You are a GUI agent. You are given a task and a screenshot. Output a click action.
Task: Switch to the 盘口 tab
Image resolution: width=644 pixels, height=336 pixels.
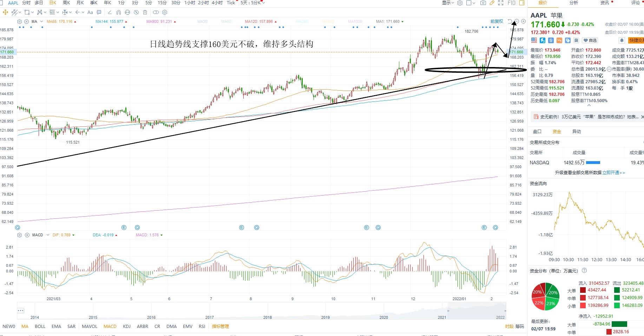click(537, 132)
